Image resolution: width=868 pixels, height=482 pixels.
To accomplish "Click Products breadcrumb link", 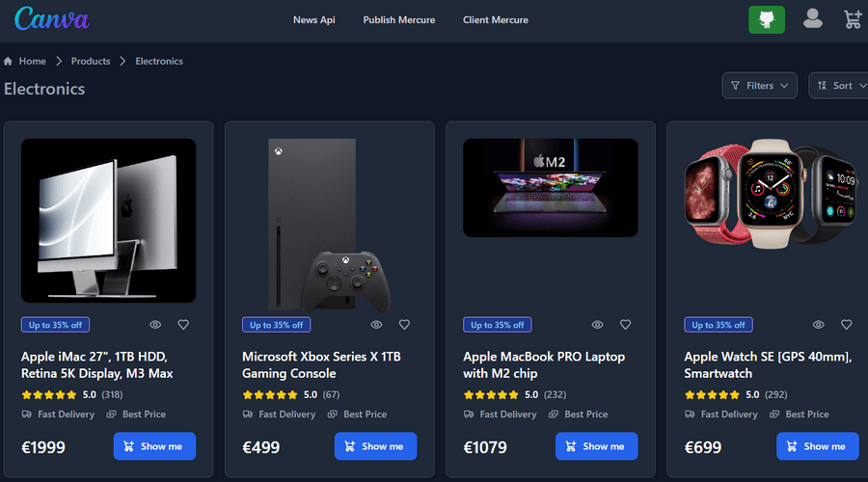I will 91,61.
